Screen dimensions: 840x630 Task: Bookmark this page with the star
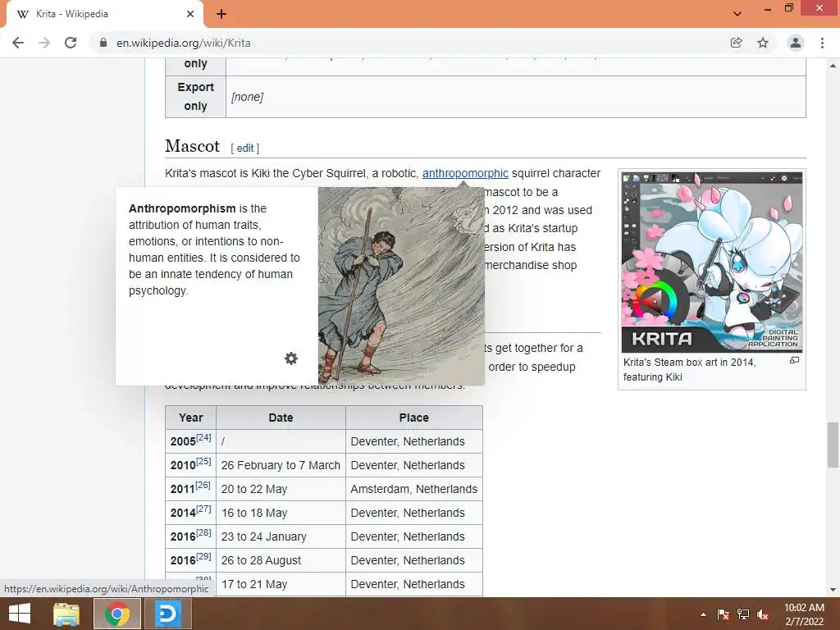point(763,43)
